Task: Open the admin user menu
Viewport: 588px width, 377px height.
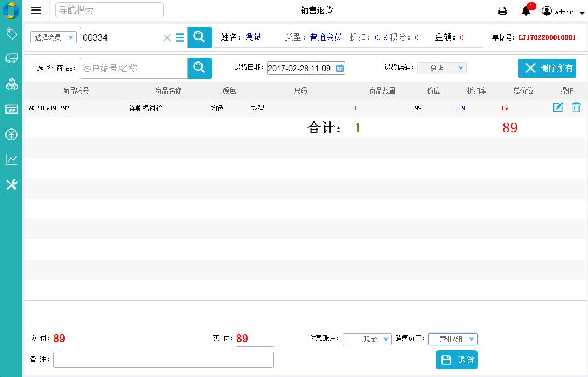Action: [563, 12]
